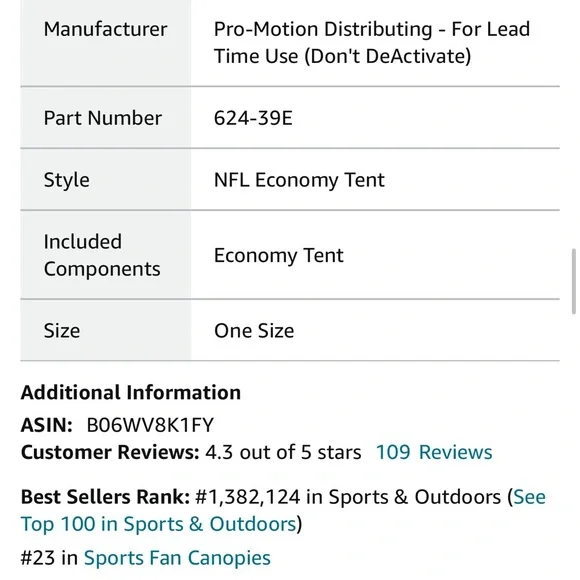Screen dimensions: 580x580
Task: Click the Additional Information heading
Action: point(131,392)
